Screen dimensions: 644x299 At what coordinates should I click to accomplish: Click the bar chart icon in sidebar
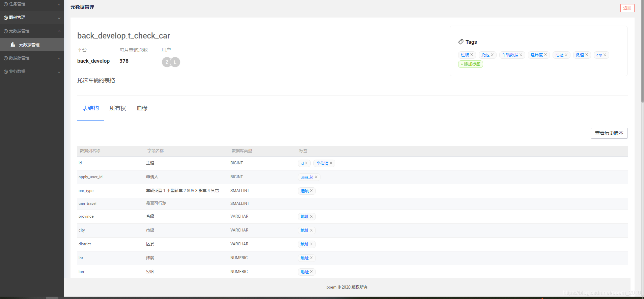pyautogui.click(x=13, y=45)
